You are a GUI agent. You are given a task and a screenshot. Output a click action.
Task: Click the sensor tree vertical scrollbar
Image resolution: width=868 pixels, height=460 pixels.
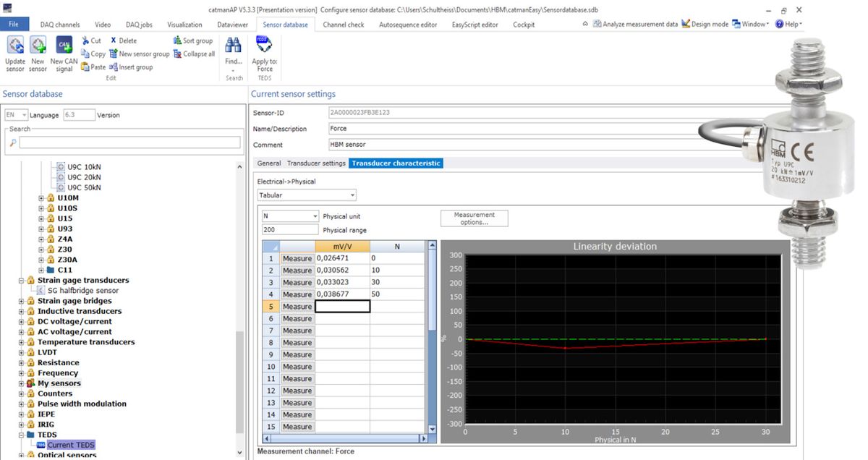pos(240,310)
